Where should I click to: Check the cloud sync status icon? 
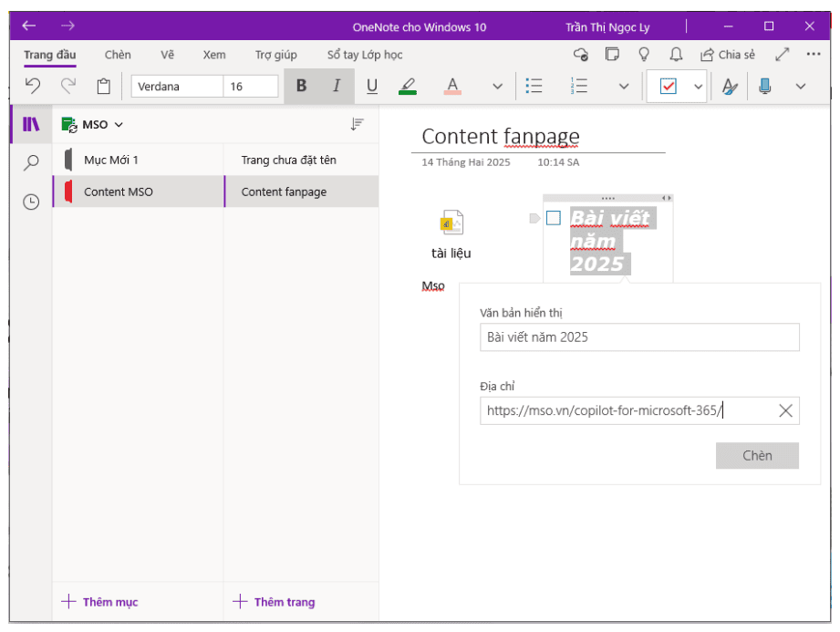click(581, 54)
